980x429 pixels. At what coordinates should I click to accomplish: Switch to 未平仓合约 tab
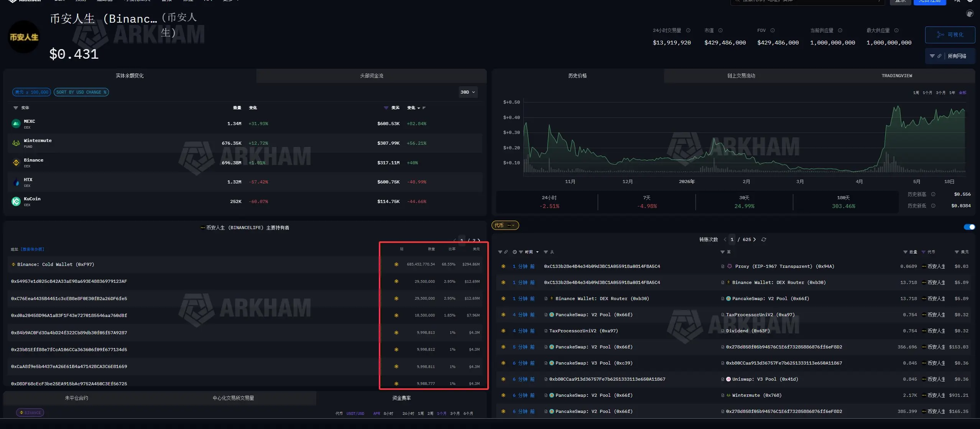76,398
